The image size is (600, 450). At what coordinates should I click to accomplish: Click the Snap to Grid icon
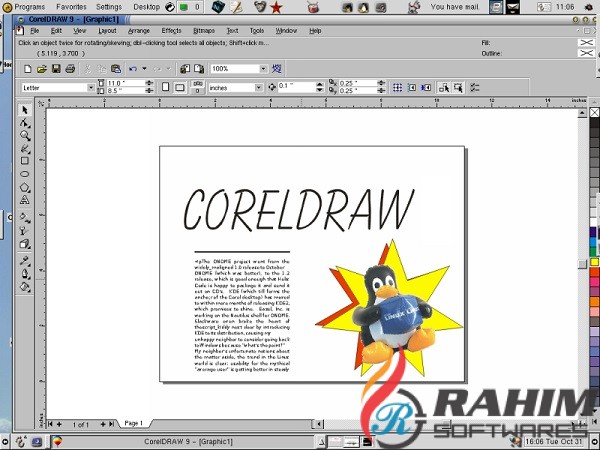point(398,88)
